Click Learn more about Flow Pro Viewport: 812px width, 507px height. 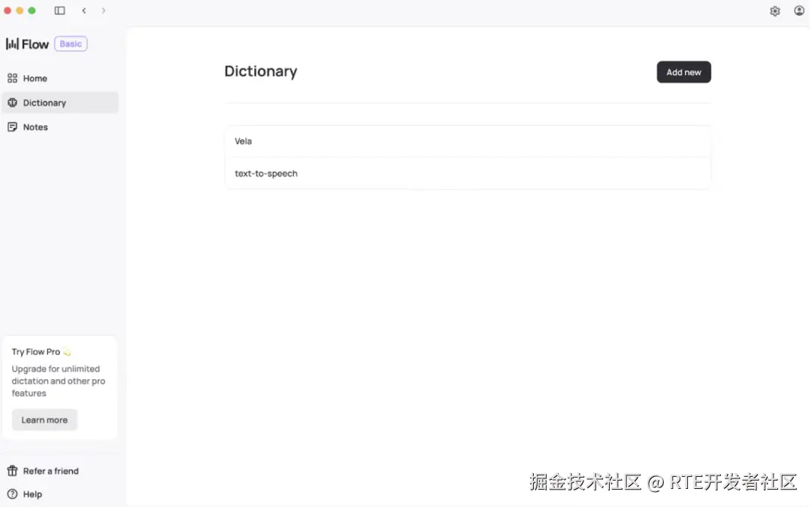(44, 420)
